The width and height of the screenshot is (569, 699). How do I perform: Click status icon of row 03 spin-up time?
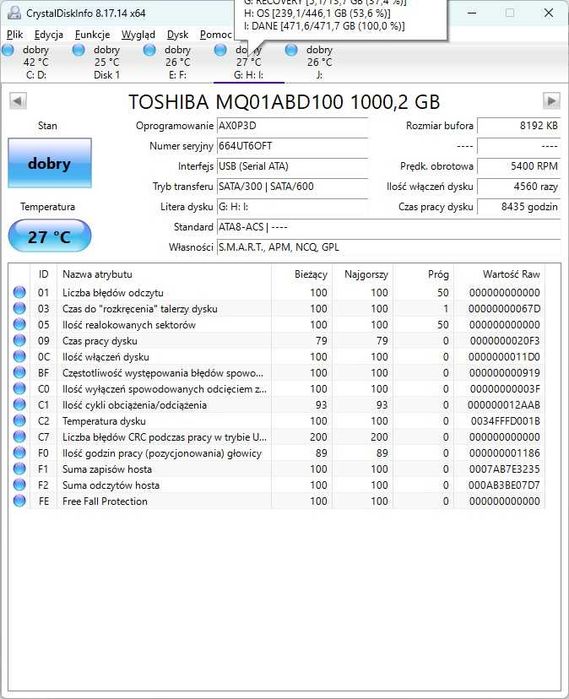(x=19, y=308)
